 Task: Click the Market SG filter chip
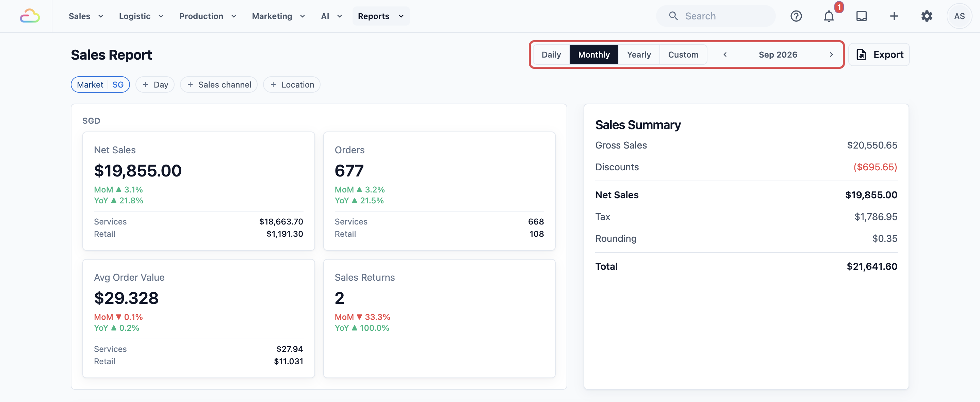100,84
